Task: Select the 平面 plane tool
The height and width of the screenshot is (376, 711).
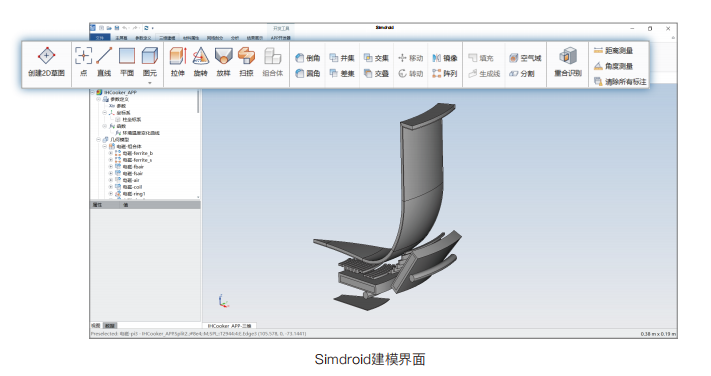Action: tap(127, 62)
